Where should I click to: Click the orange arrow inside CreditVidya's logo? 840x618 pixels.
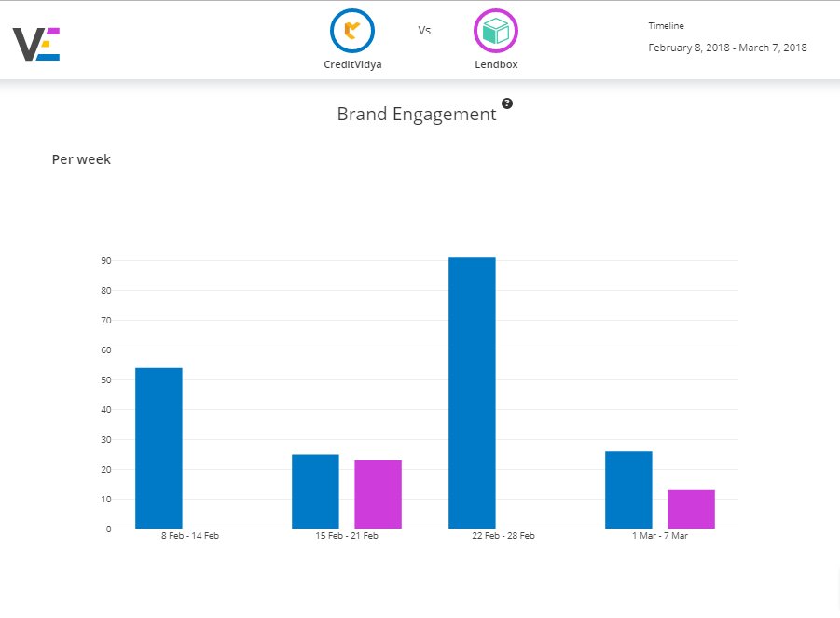click(351, 31)
